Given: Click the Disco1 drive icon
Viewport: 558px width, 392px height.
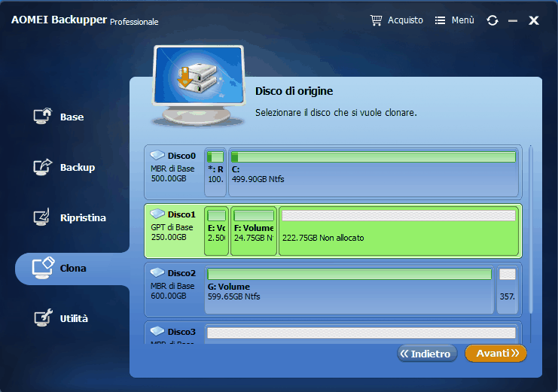Looking at the screenshot, I should [x=157, y=214].
